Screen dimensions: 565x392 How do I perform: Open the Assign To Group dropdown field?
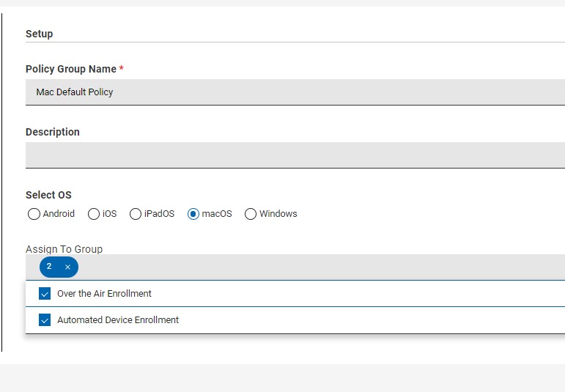click(295, 267)
